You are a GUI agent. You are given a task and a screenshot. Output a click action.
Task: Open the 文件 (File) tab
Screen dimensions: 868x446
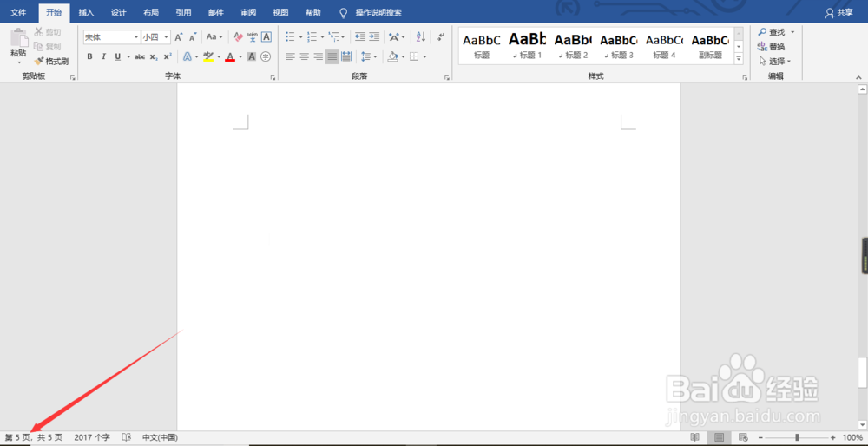(18, 12)
